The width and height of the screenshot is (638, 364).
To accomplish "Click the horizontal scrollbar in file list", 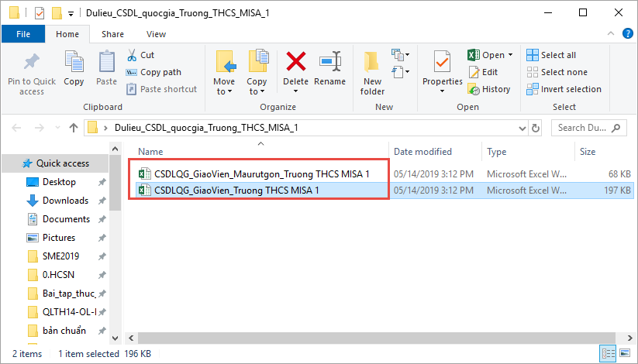I will click(377, 338).
